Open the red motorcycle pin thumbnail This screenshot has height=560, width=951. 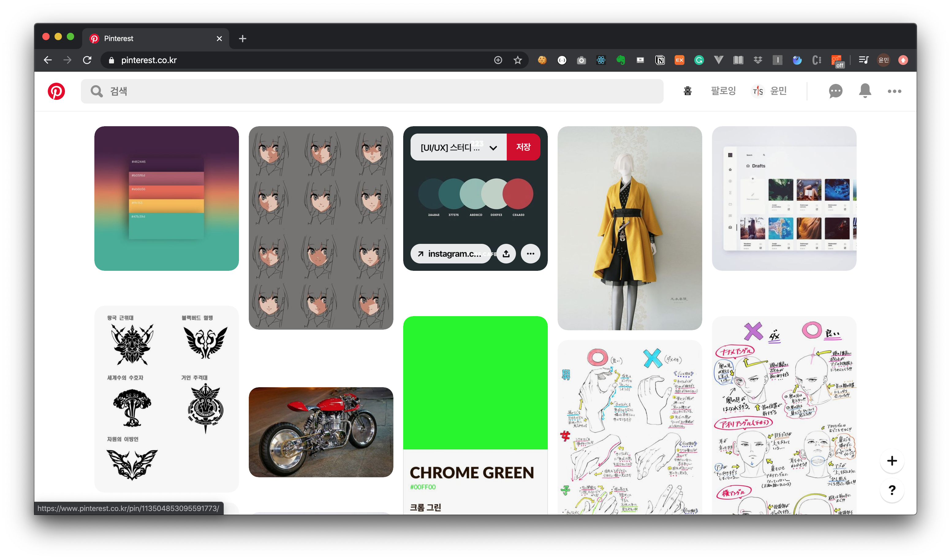point(321,432)
